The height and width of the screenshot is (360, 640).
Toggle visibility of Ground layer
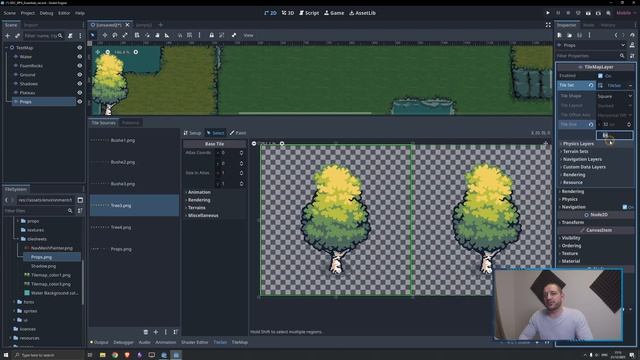80,75
